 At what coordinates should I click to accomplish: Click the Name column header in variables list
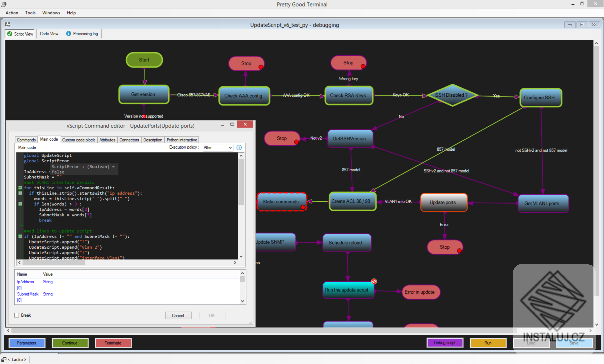(x=28, y=274)
